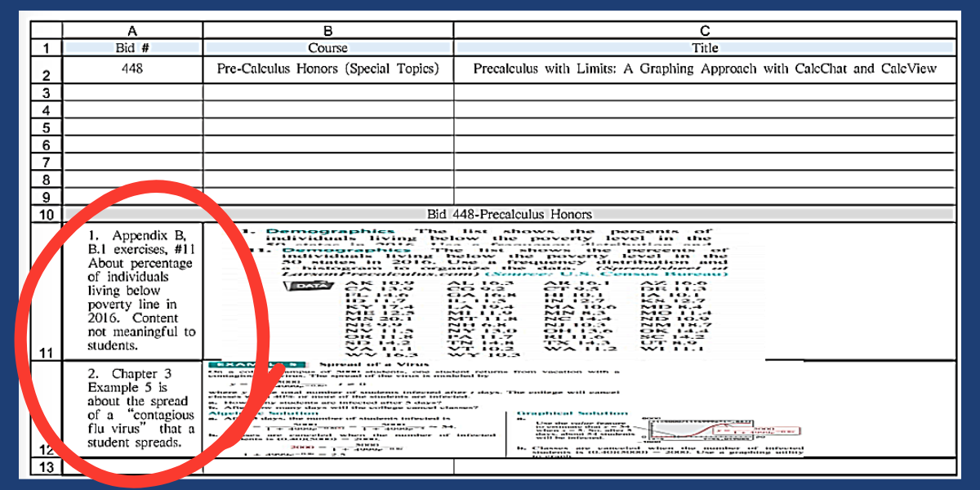Select the row 2 header

[x=47, y=70]
